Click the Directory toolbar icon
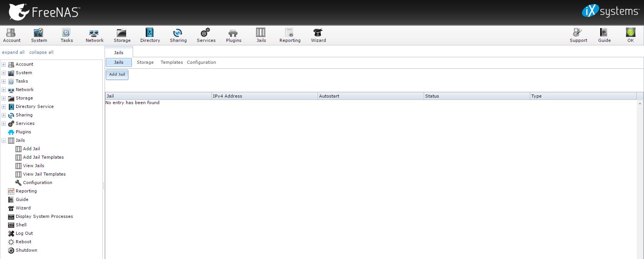The width and height of the screenshot is (644, 259). (150, 35)
